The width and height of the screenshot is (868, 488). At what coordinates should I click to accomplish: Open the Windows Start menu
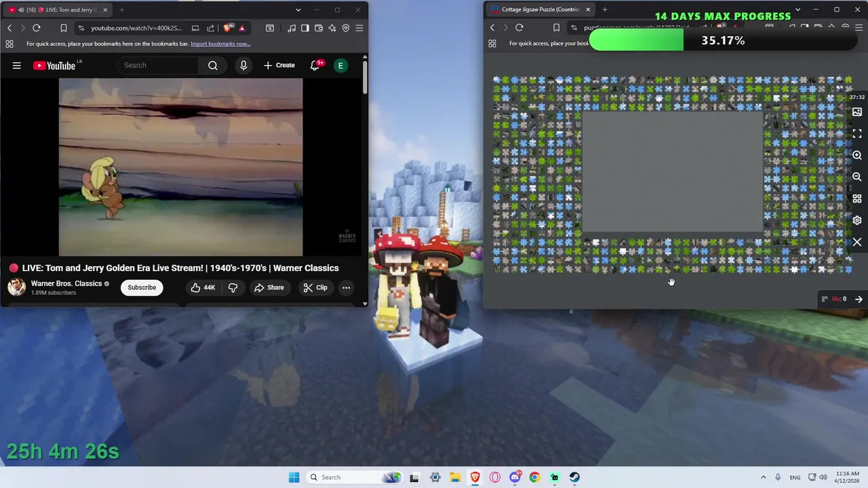click(x=294, y=477)
